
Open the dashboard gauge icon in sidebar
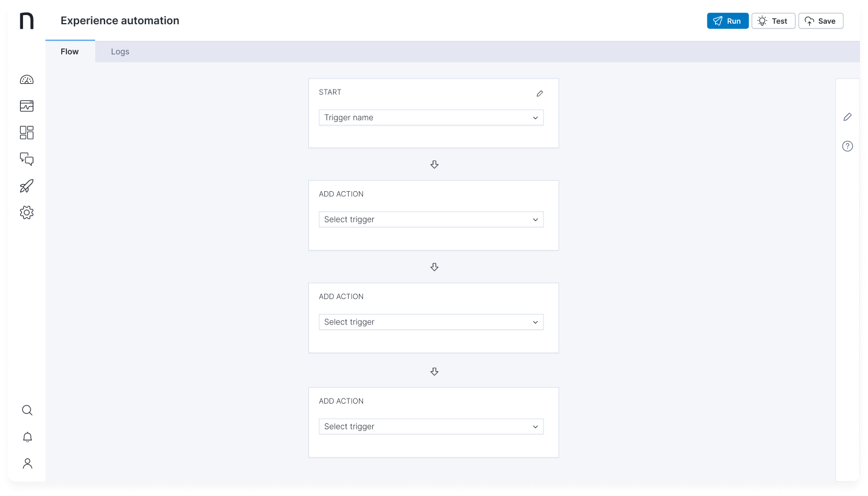pos(27,80)
